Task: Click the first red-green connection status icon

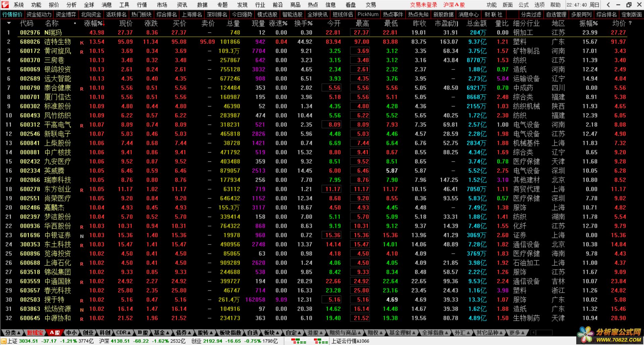Action: 299,341
